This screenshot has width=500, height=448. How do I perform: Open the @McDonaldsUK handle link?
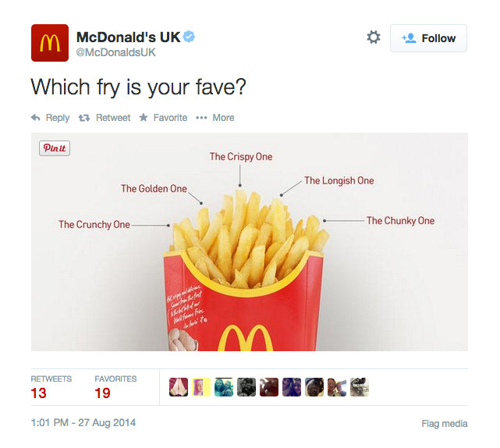tap(115, 52)
